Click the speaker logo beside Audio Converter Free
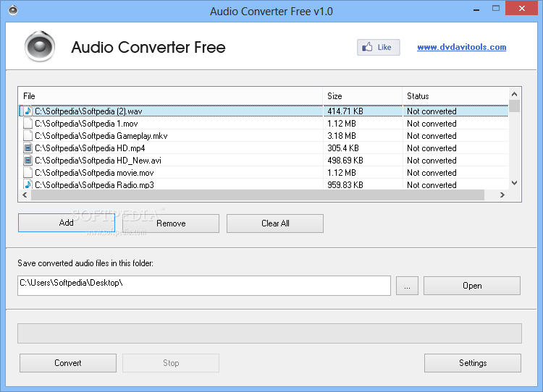 coord(40,46)
